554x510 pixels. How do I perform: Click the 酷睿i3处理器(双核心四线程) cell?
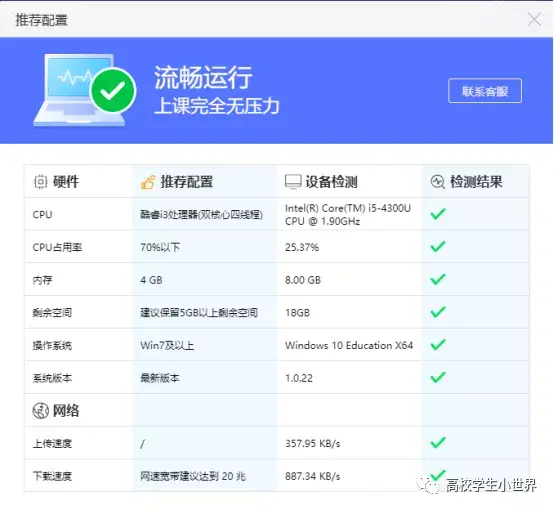(201, 215)
